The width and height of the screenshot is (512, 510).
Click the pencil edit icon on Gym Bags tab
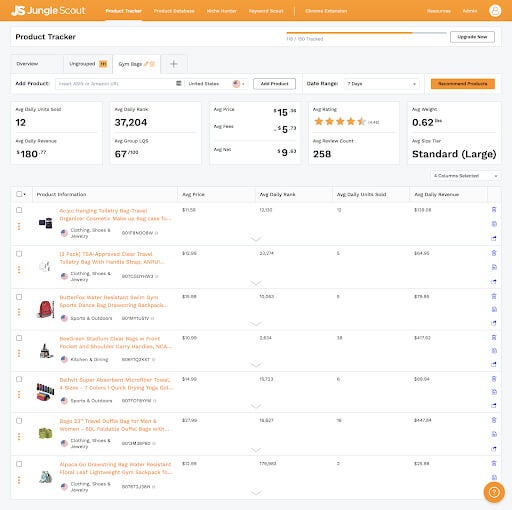point(146,64)
